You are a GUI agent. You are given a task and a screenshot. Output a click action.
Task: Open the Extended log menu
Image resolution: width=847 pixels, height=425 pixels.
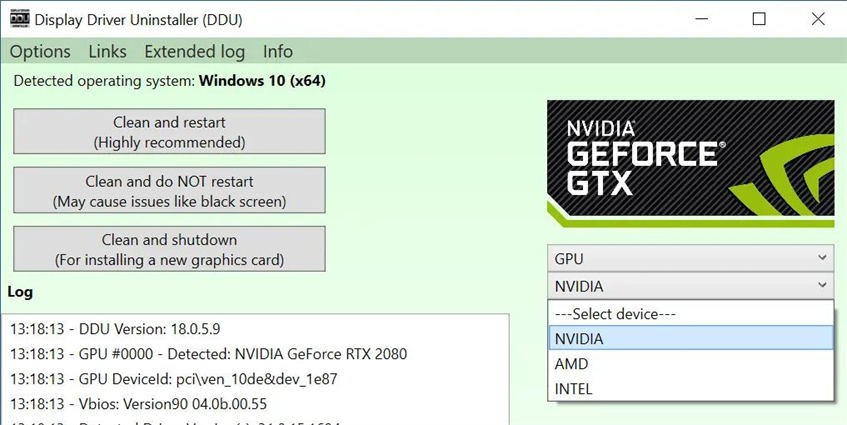pyautogui.click(x=194, y=51)
